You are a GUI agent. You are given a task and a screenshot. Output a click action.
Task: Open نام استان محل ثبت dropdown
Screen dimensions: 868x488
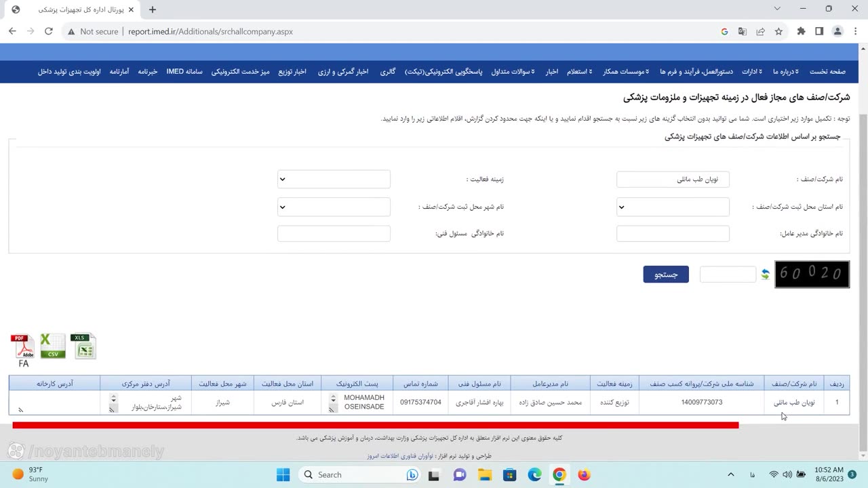(x=673, y=207)
